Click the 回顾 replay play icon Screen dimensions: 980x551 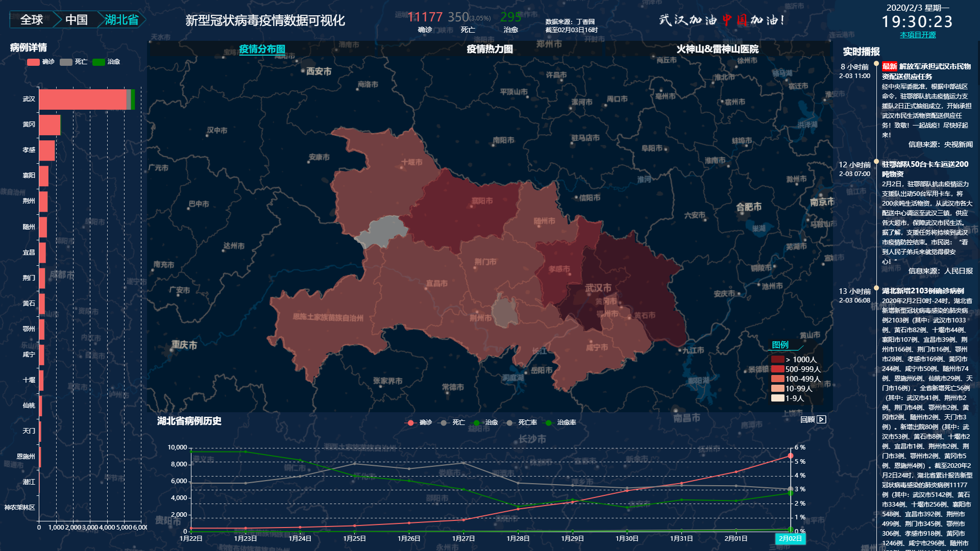coord(821,419)
